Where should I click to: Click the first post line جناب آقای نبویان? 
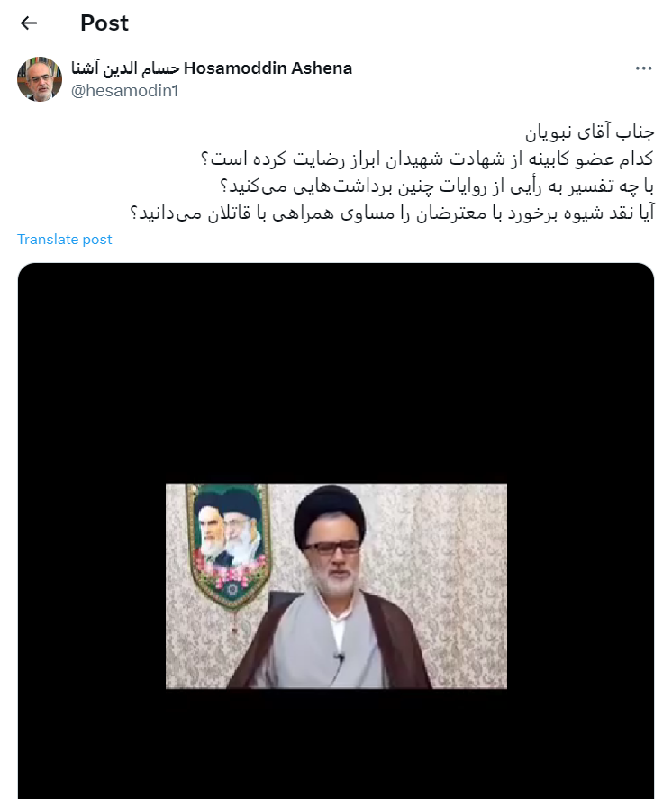tap(589, 132)
